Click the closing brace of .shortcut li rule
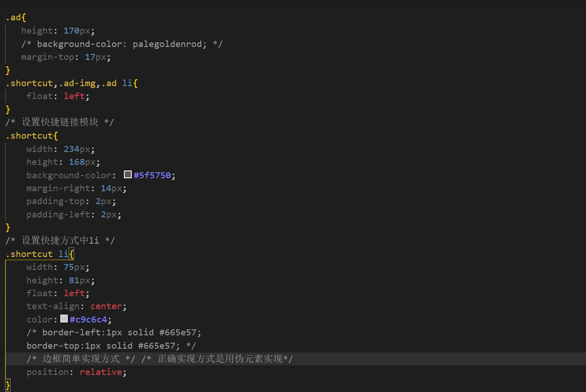The image size is (586, 392). 6,385
